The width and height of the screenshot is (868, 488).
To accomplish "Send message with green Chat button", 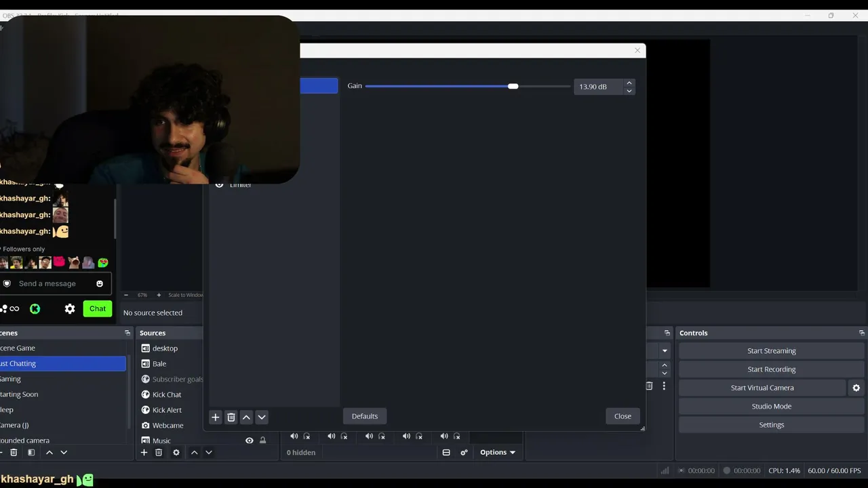I will (x=98, y=308).
